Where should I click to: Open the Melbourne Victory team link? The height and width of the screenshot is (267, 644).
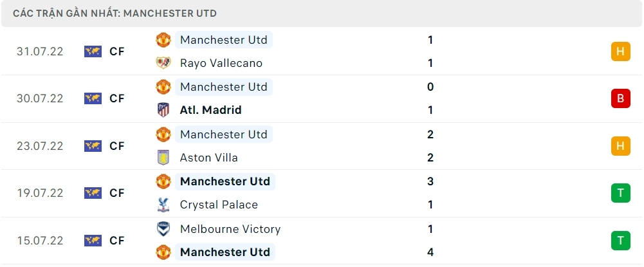[x=230, y=229]
